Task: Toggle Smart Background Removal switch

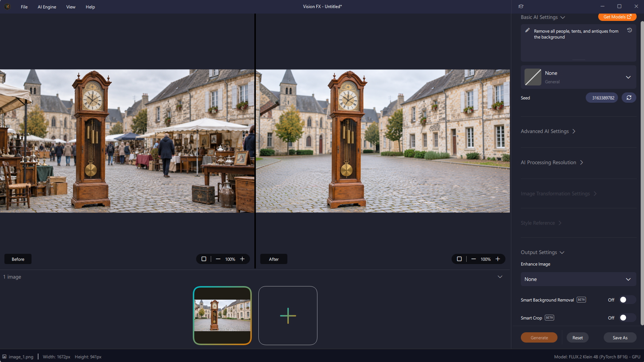Action: tap(627, 300)
